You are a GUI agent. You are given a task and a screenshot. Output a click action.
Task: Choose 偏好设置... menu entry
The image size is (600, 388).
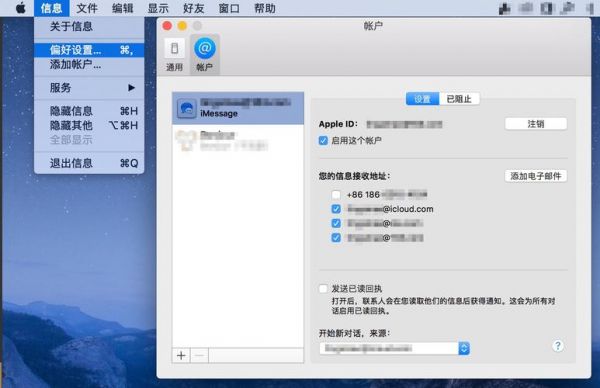[89, 50]
